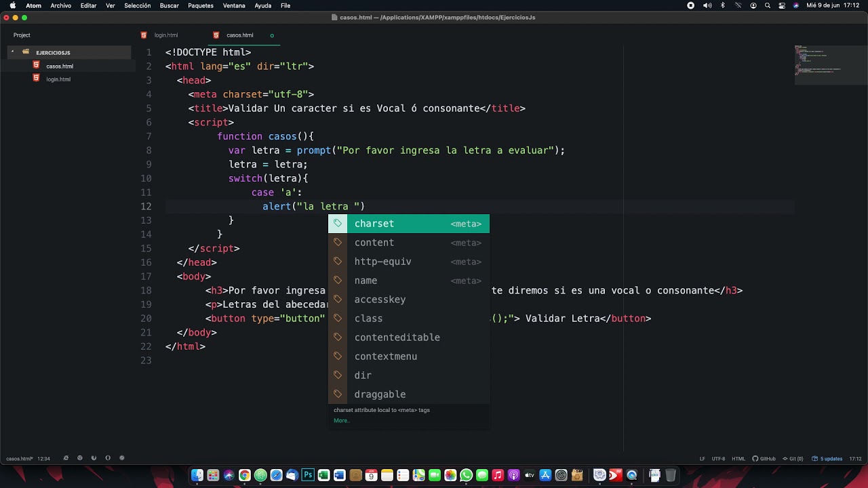This screenshot has width=868, height=488.
Task: Click casos.html file name in status bar
Action: 19,459
